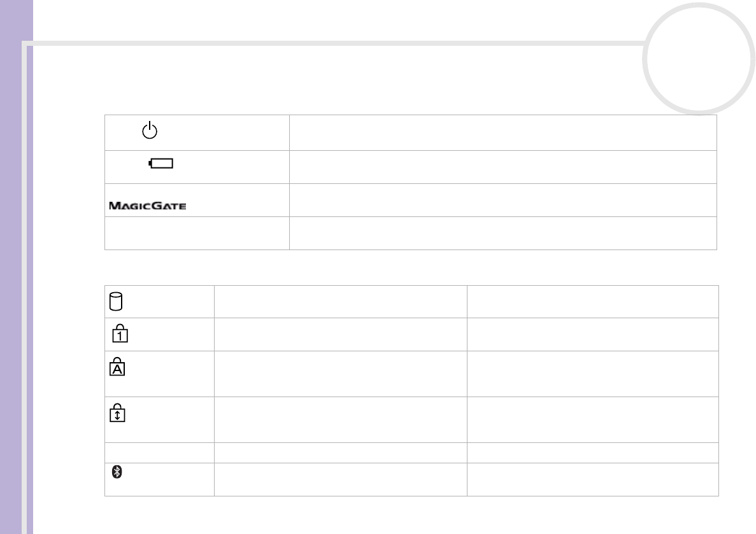
Task: Click the power indicator icon
Action: tap(149, 132)
